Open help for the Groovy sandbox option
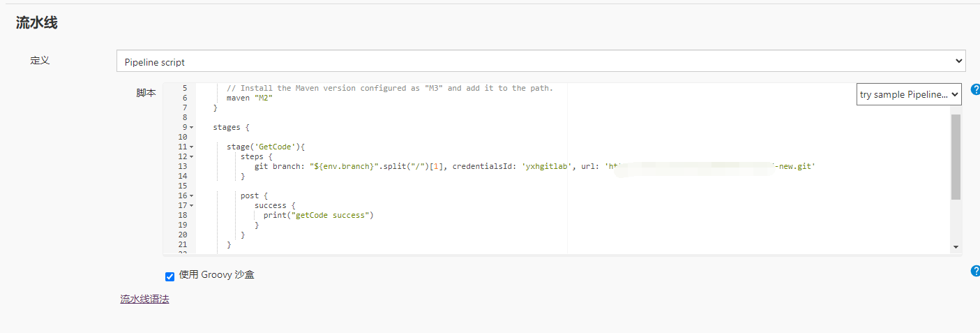Viewport: 980px width, 333px height. tap(975, 271)
